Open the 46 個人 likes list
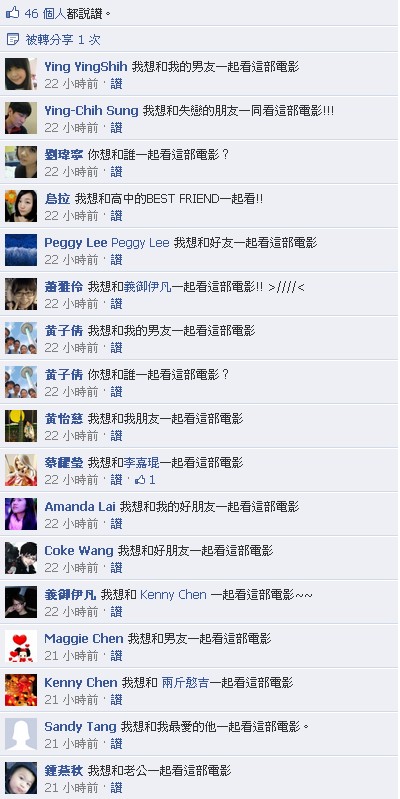The image size is (400, 799). (x=45, y=13)
